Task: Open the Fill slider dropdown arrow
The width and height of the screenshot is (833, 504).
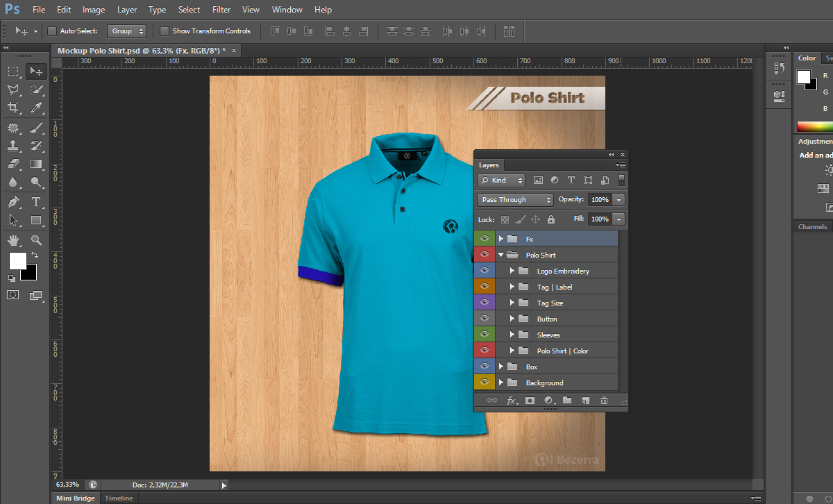Action: coord(619,219)
